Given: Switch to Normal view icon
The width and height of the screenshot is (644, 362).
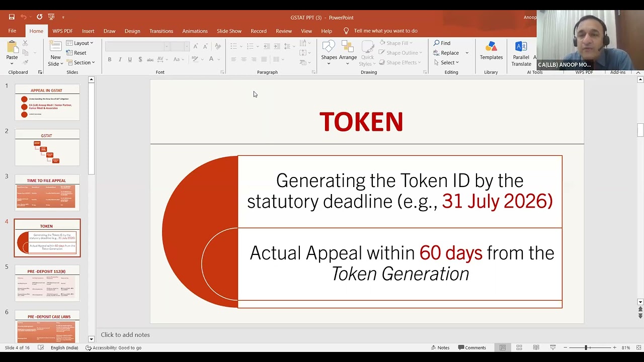Looking at the screenshot, I should click(503, 347).
